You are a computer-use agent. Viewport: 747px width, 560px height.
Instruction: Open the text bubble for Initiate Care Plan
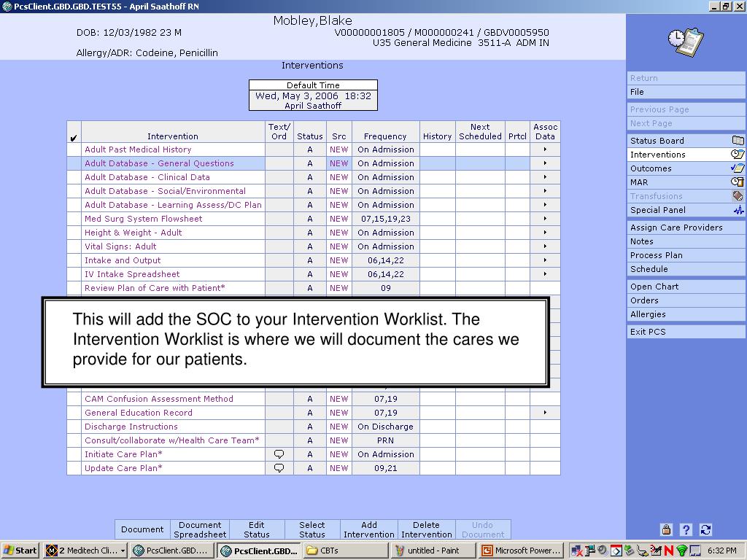[x=279, y=454]
